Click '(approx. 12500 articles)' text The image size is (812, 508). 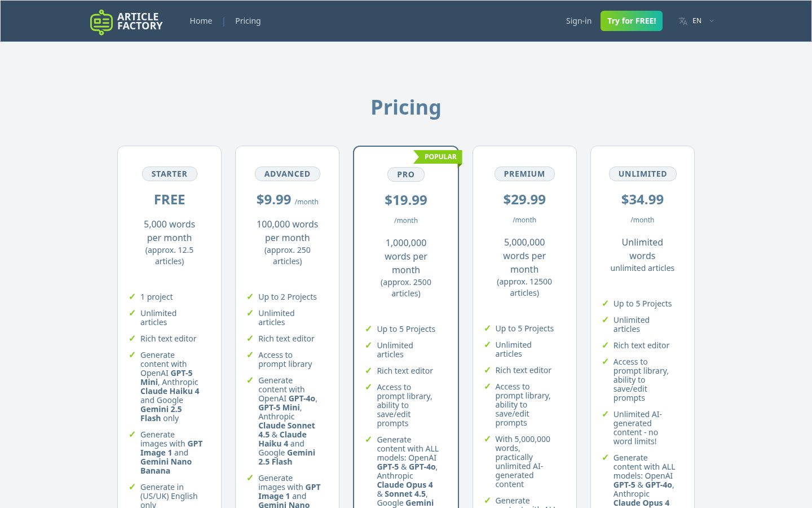coord(524,287)
